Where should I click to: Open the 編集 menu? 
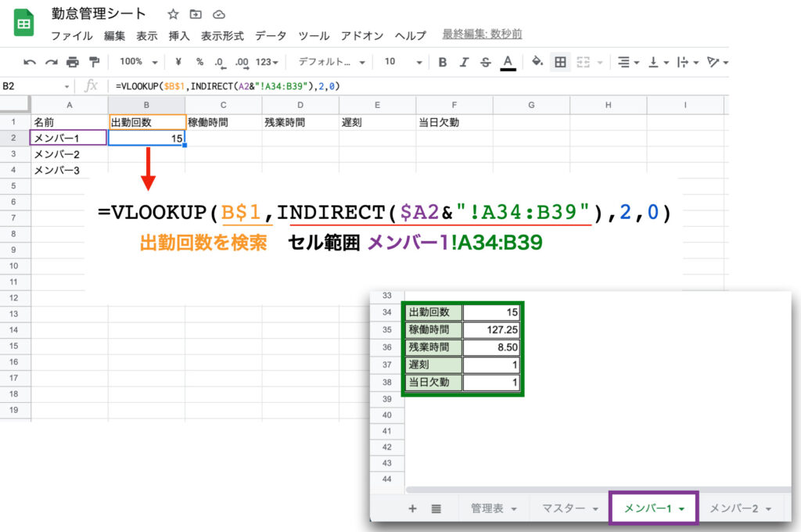tap(114, 36)
